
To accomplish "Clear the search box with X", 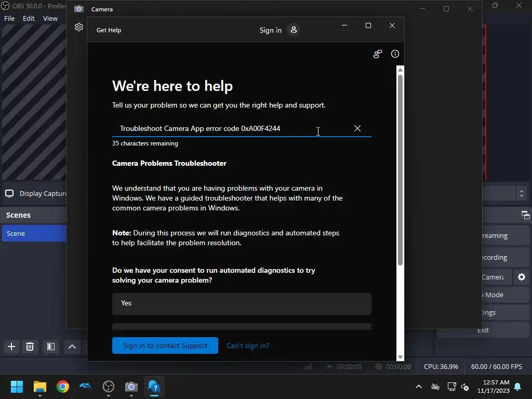I will tap(357, 128).
